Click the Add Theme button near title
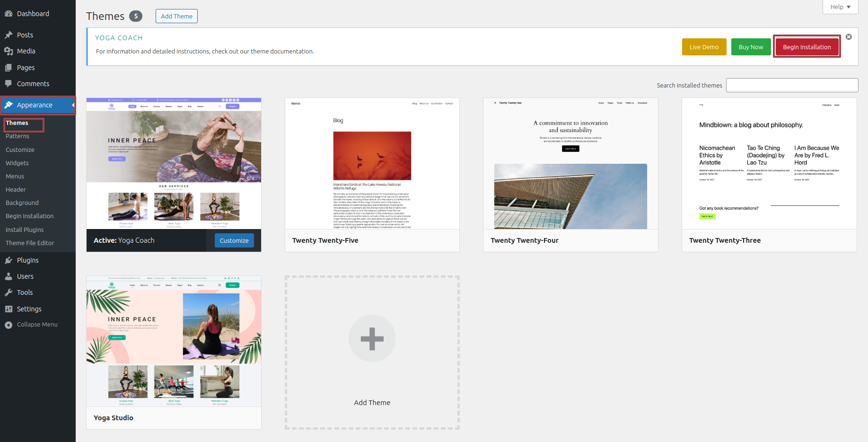Viewport: 868px width, 442px height. click(176, 16)
